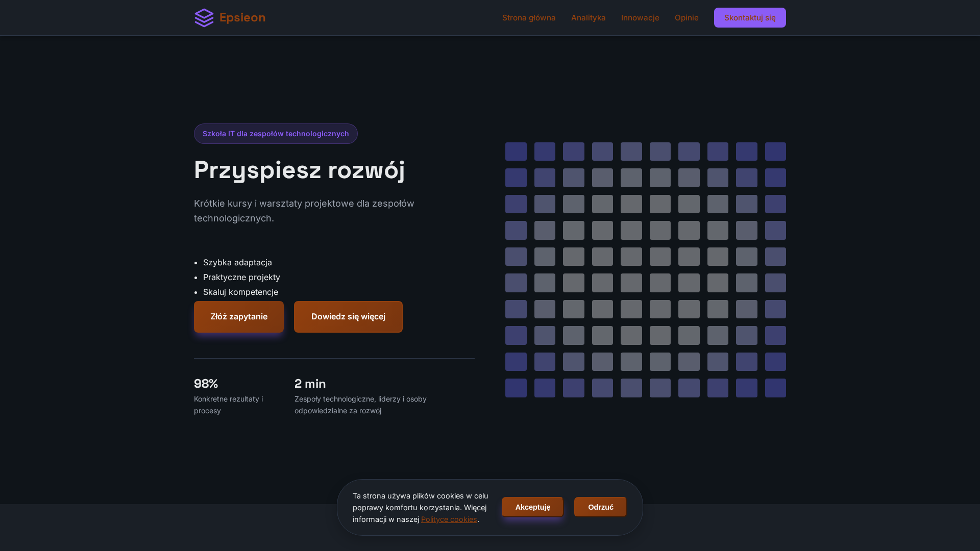Image resolution: width=980 pixels, height=551 pixels.
Task: Open the Analityka menu item
Action: click(x=589, y=18)
